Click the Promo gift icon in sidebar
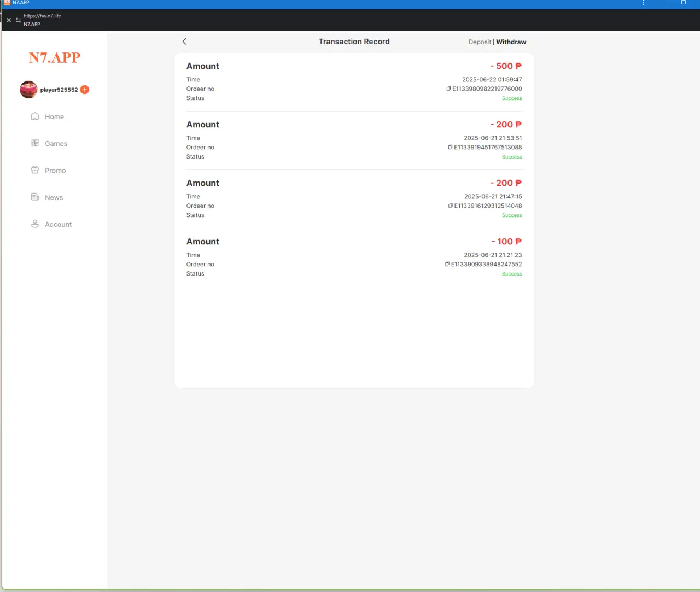The height and width of the screenshot is (592, 700). 35,170
